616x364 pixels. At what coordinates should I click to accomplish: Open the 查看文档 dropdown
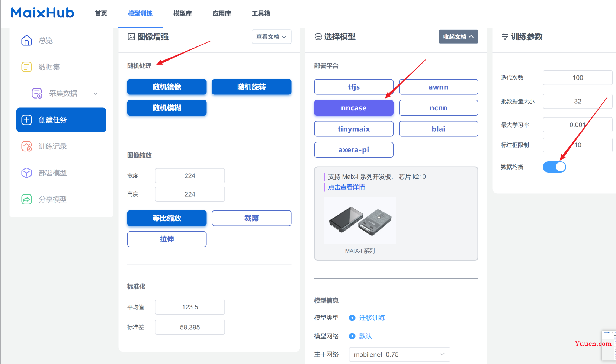click(272, 37)
